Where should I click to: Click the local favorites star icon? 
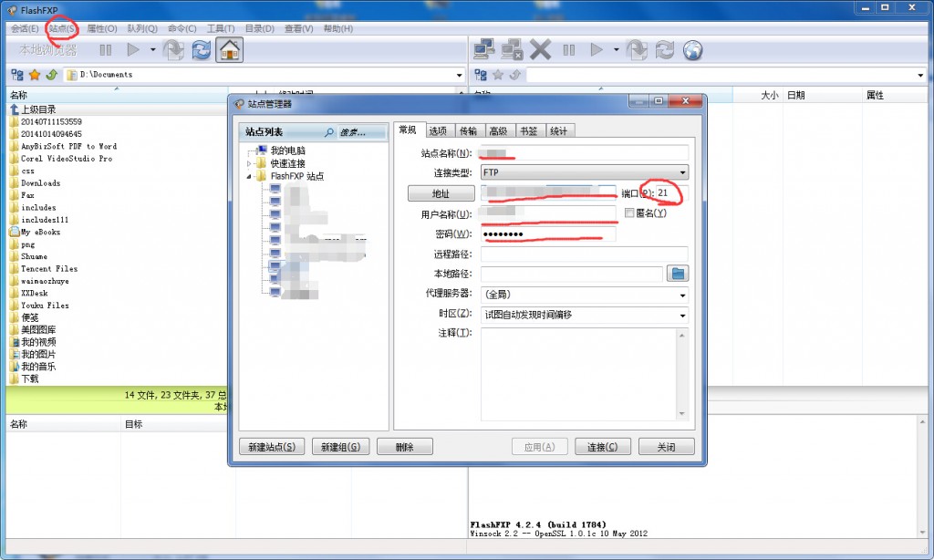point(35,75)
